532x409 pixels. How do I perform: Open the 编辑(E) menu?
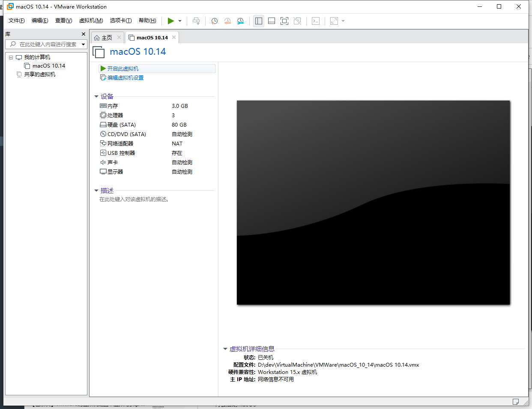pyautogui.click(x=40, y=21)
